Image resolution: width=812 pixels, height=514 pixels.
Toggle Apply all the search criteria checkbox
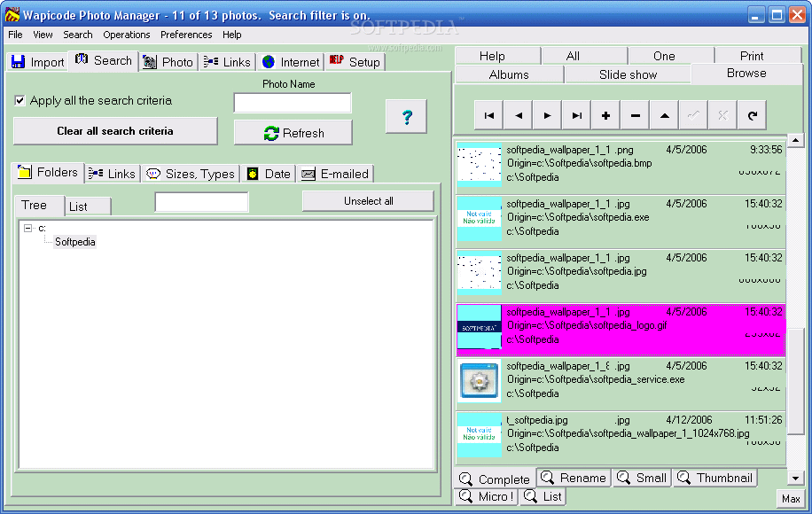click(x=20, y=100)
